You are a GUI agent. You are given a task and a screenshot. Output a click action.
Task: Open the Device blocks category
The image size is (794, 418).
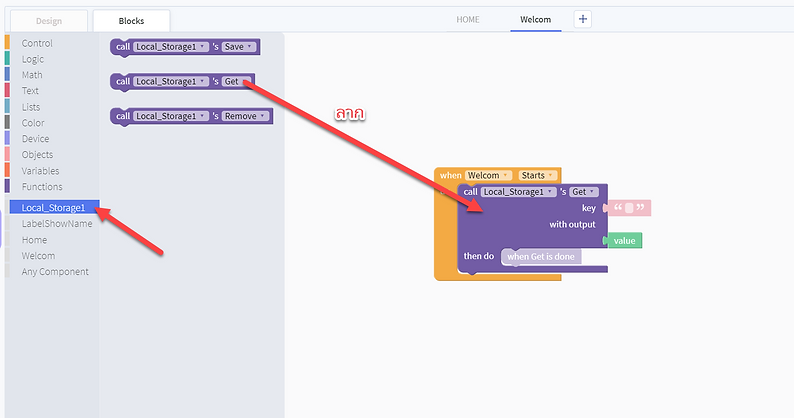(35, 139)
